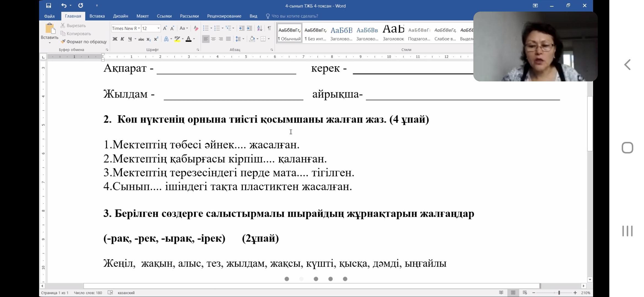The image size is (644, 297).
Task: Click the Save icon in the quick access toolbar
Action: [x=48, y=5]
